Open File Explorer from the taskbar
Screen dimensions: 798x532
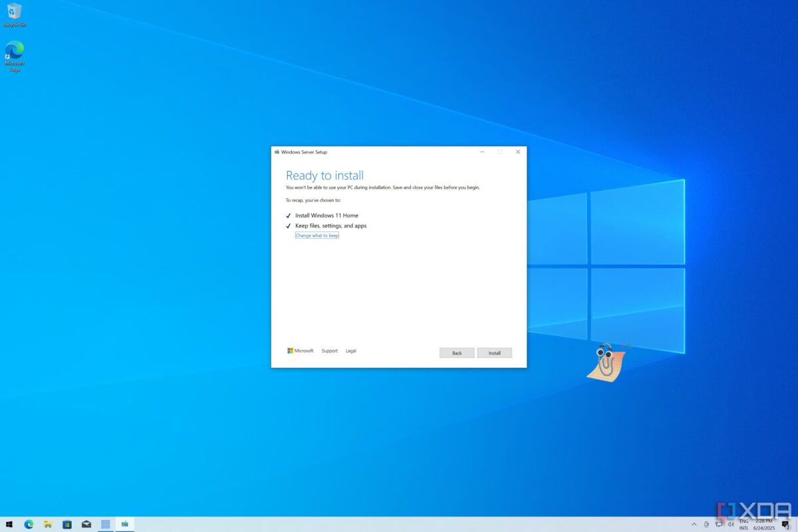[48, 524]
